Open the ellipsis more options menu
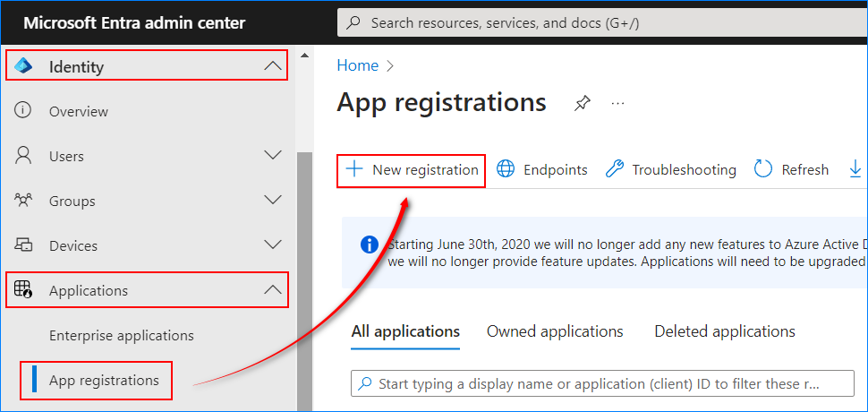The height and width of the screenshot is (412, 868). [x=617, y=103]
